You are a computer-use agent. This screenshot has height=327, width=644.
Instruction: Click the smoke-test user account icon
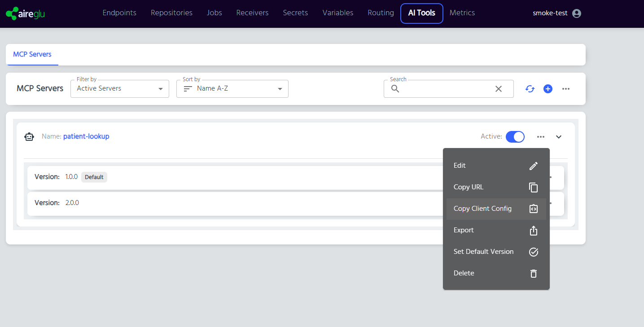tap(577, 13)
